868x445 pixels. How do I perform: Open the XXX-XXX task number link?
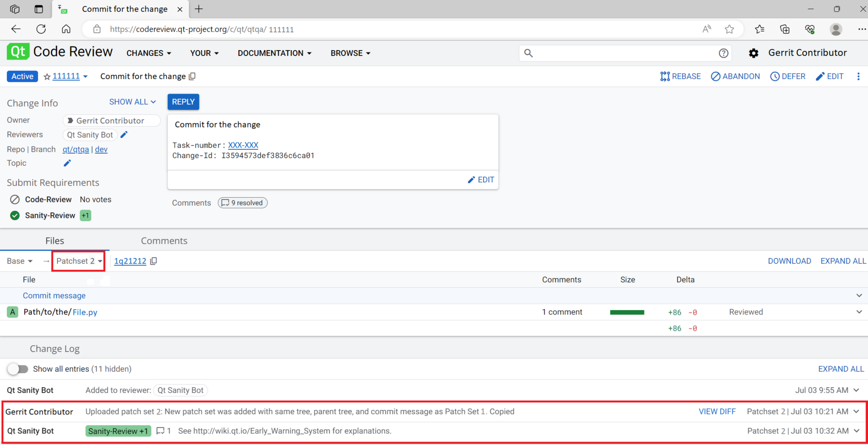(243, 145)
